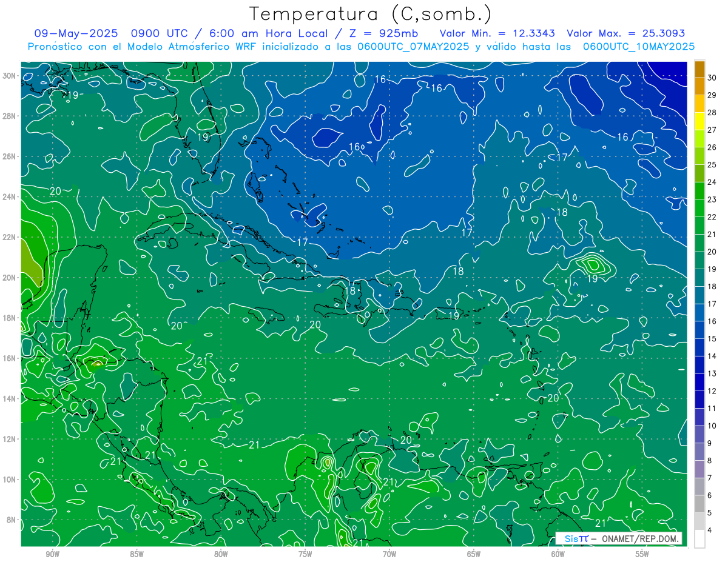Click the brown top segment of the colorbar

point(699,69)
